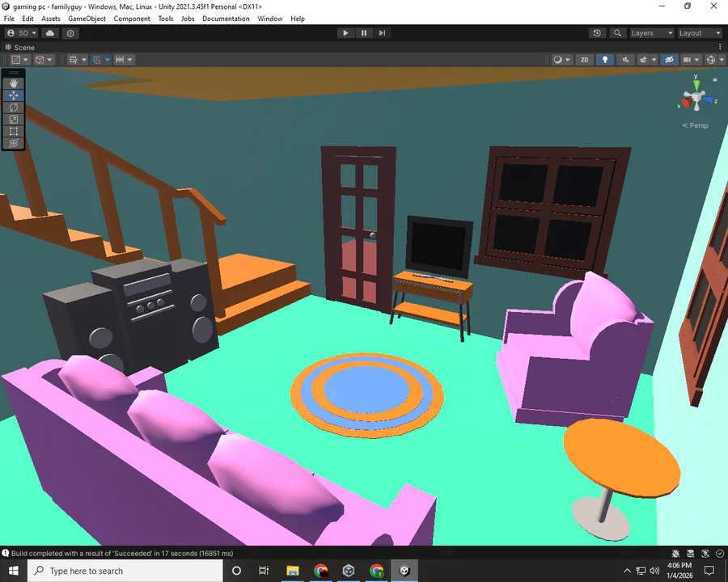Viewport: 728px width, 582px height.
Task: Open the Assets menu
Action: (51, 19)
